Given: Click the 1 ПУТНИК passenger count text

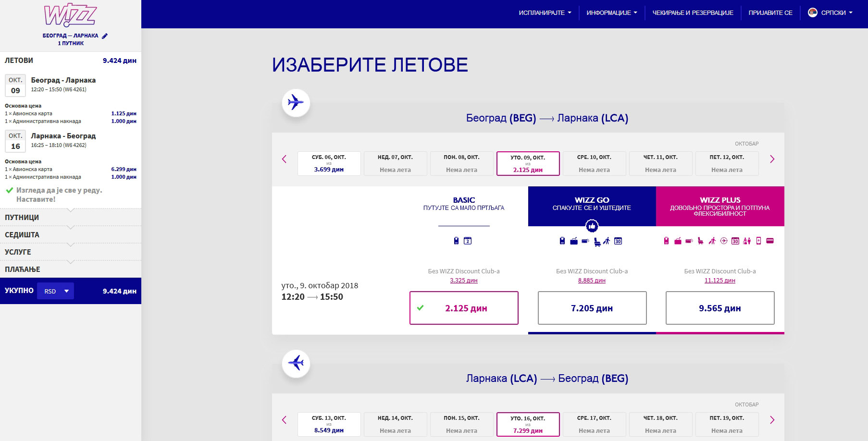Looking at the screenshot, I should pyautogui.click(x=71, y=43).
